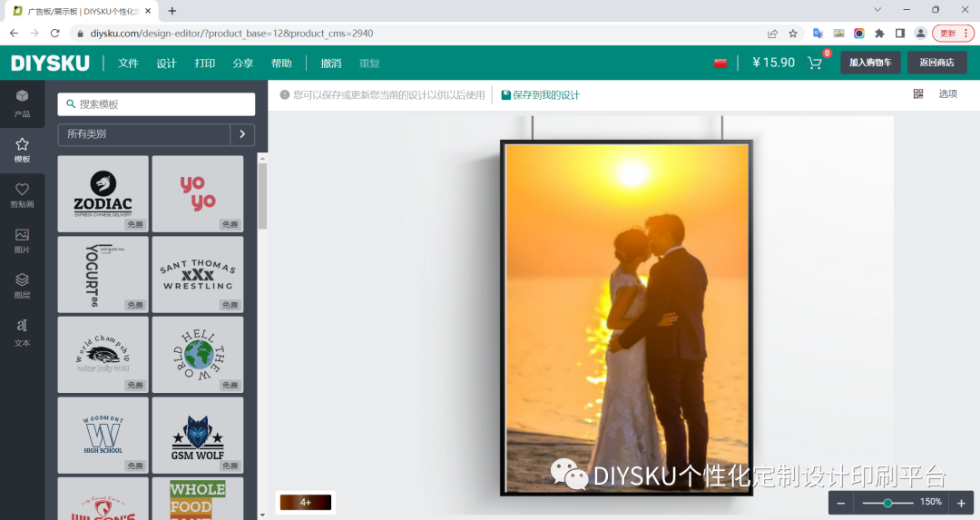980x520 pixels.
Task: Open the 图片 (Images) sidebar panel
Action: pyautogui.click(x=22, y=240)
